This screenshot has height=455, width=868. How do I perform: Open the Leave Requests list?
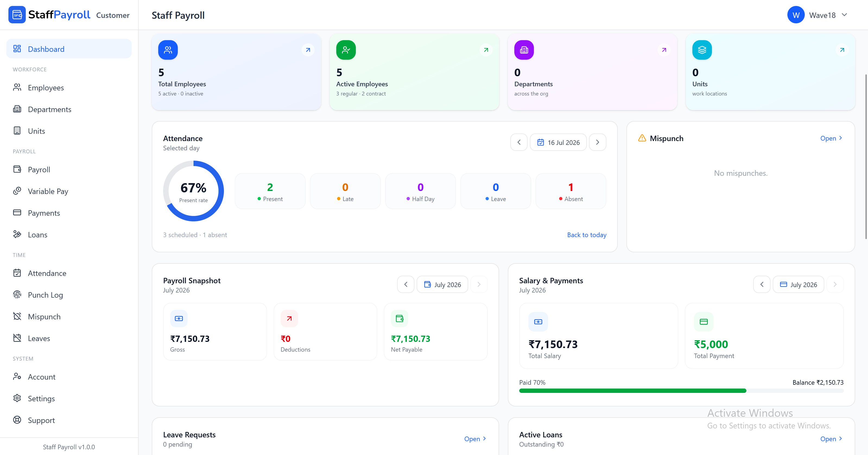[x=475, y=438]
